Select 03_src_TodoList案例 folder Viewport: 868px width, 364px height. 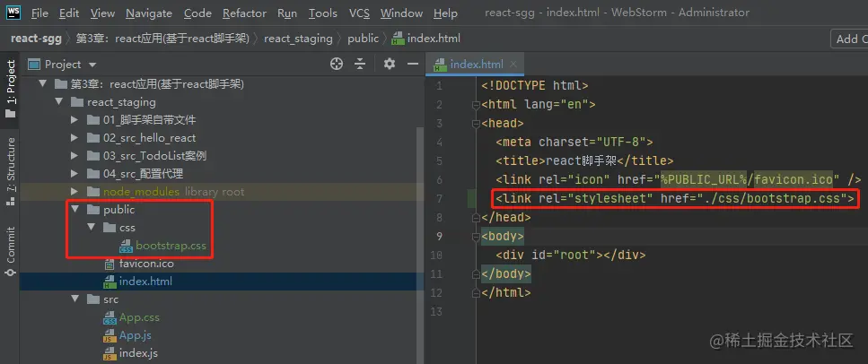coord(154,156)
